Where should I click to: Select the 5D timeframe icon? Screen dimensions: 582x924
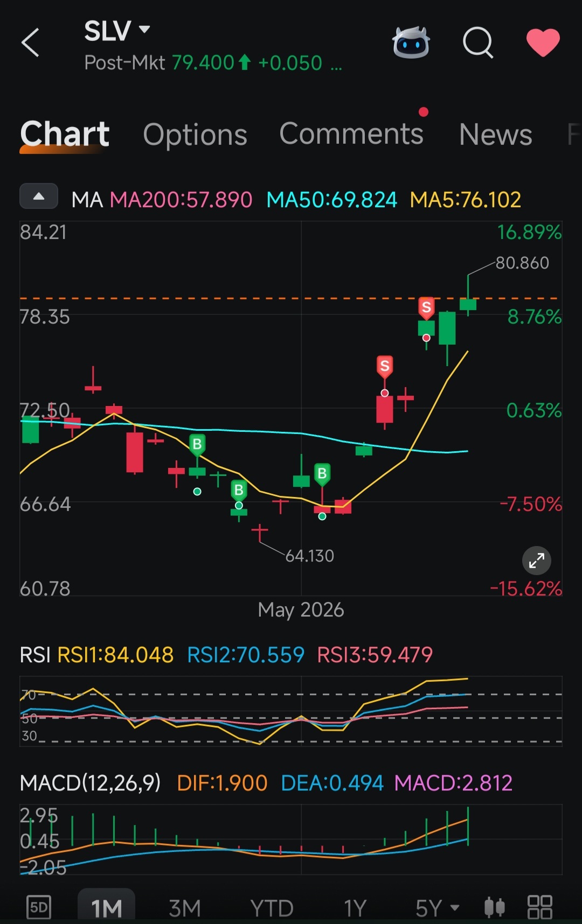(x=39, y=908)
